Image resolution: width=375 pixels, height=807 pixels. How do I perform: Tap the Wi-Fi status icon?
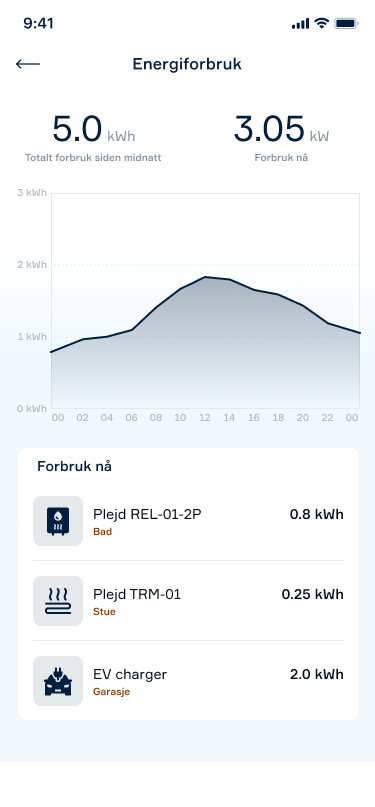[322, 23]
